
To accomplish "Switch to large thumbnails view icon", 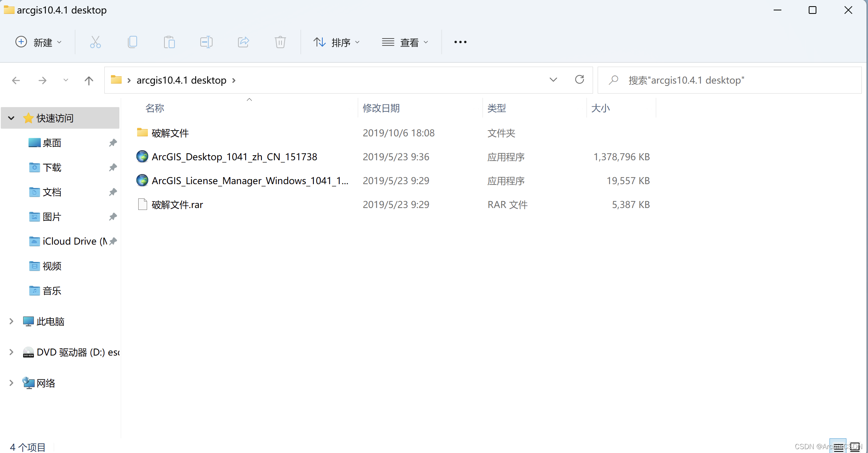I will pos(855,446).
